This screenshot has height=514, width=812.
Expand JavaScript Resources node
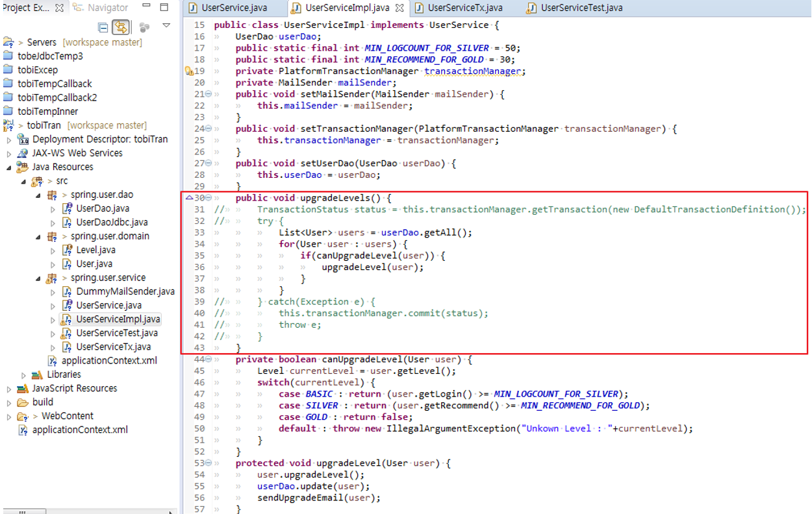[9, 389]
